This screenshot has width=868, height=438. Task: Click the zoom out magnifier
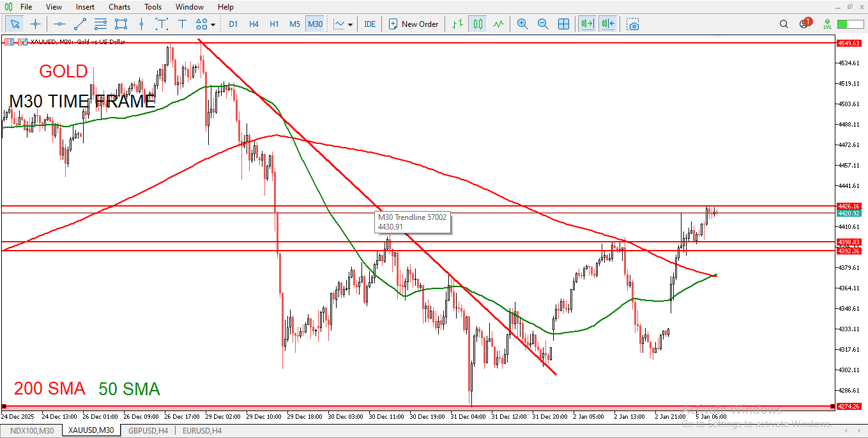(x=543, y=24)
